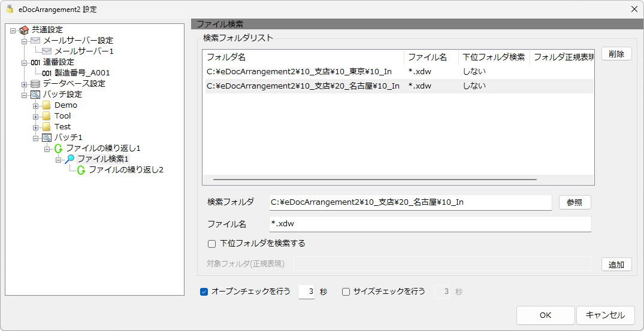Click the バッチ設定 gear icon
644x331 pixels.
tap(36, 95)
